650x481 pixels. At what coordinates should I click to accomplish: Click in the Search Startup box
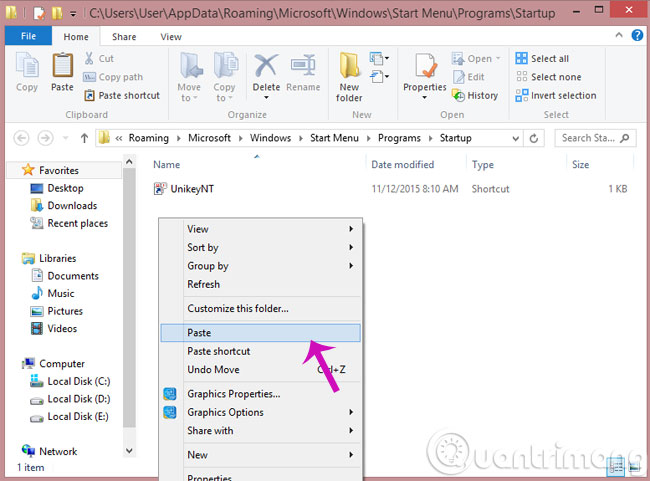[595, 138]
